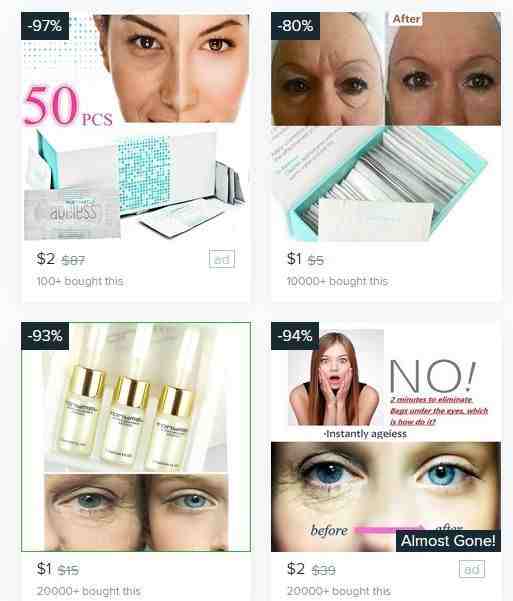Open the three serum bottles product image

(x=136, y=437)
